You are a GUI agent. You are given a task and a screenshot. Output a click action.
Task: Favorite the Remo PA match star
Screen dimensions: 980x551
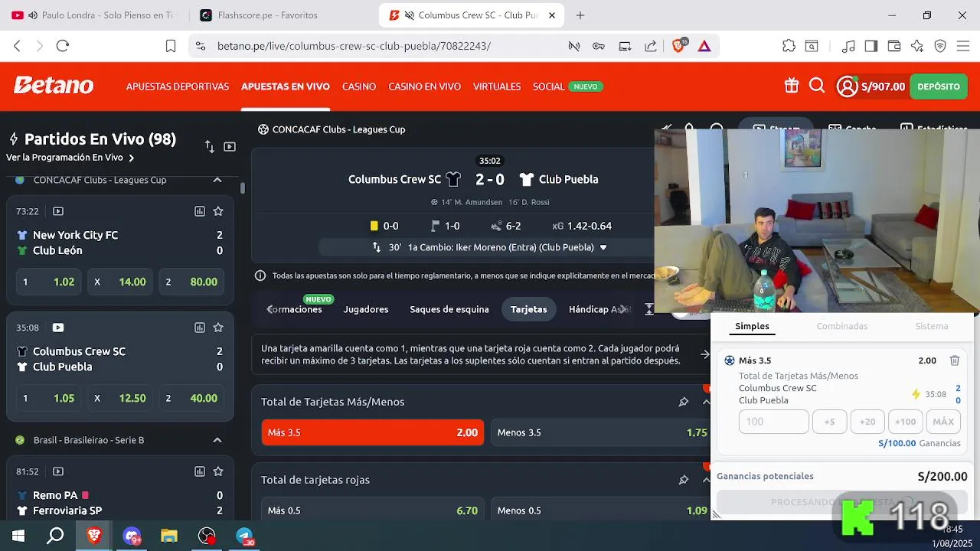click(x=218, y=471)
